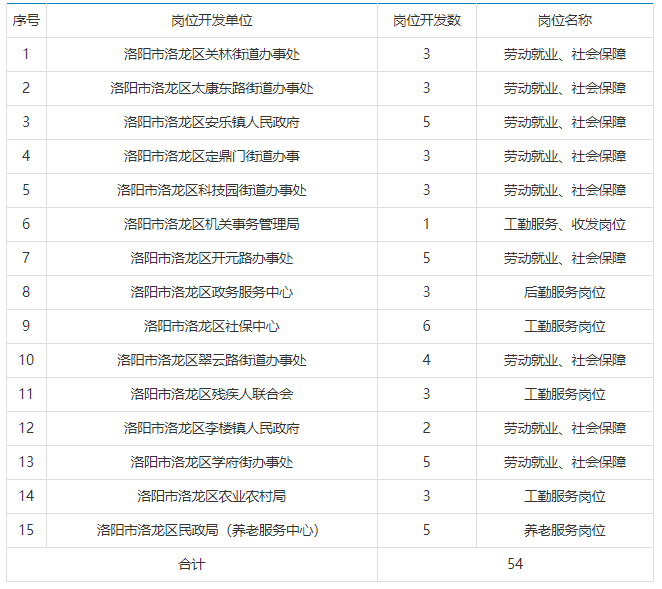The height and width of the screenshot is (589, 662).
Task: Click 岗位开发数 value 3 for 农业农村局
Action: [427, 496]
